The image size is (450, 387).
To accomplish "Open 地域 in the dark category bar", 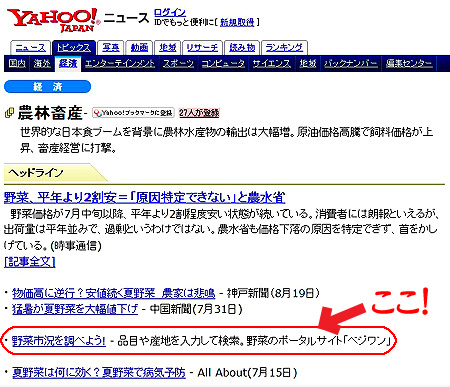I will pos(308,63).
